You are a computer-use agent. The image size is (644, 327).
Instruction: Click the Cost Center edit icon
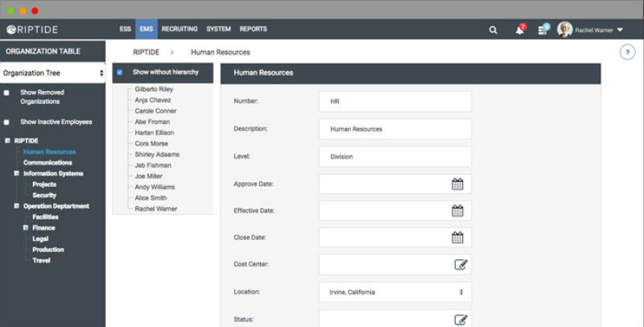(460, 264)
